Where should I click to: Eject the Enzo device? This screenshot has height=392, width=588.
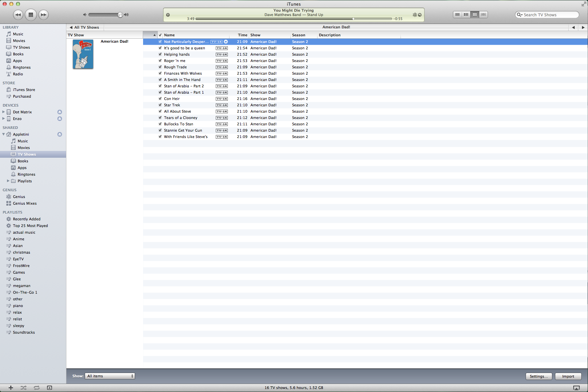pyautogui.click(x=60, y=119)
